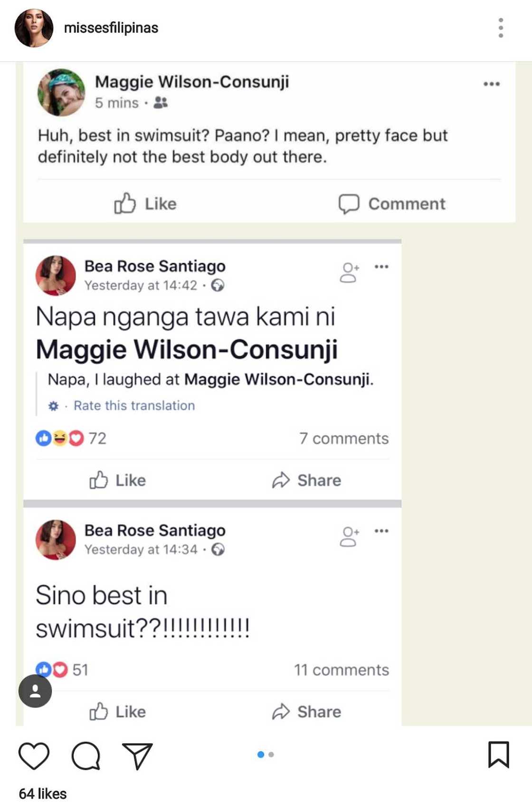The height and width of the screenshot is (809, 532).
Task: Share the 'Napa nganga tawa' post
Action: pos(306,480)
